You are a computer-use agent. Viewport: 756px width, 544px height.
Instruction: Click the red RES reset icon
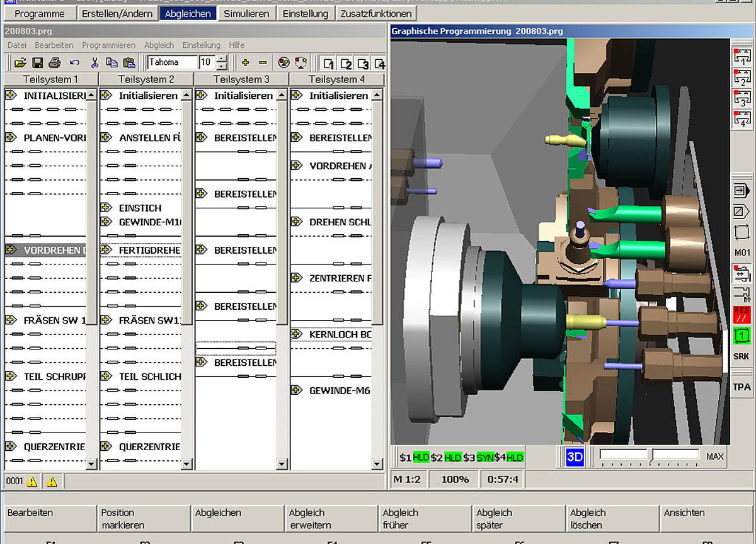click(x=742, y=314)
